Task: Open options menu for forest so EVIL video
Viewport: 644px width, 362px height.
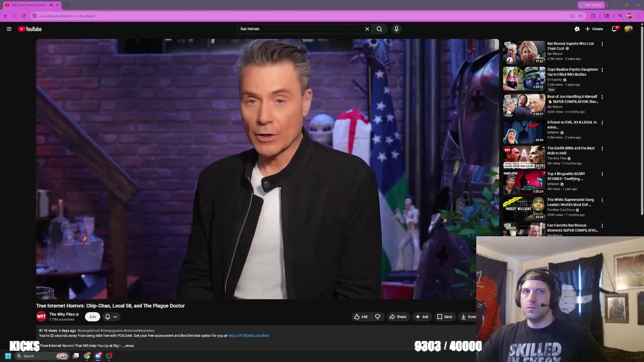Action: point(602,123)
